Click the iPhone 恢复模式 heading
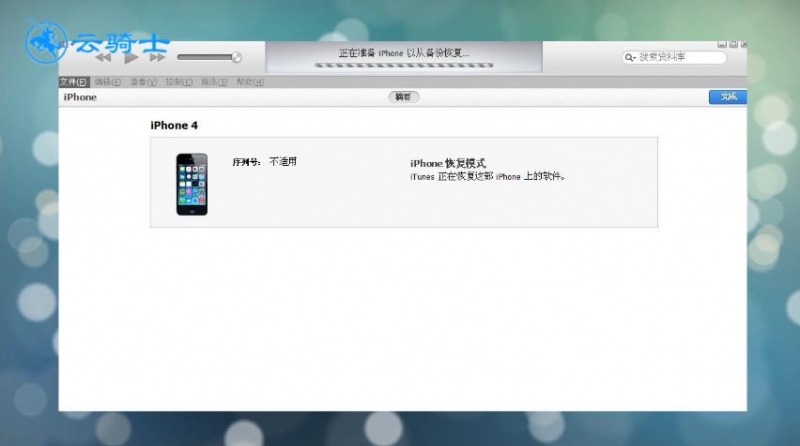This screenshot has width=800, height=446. (448, 163)
